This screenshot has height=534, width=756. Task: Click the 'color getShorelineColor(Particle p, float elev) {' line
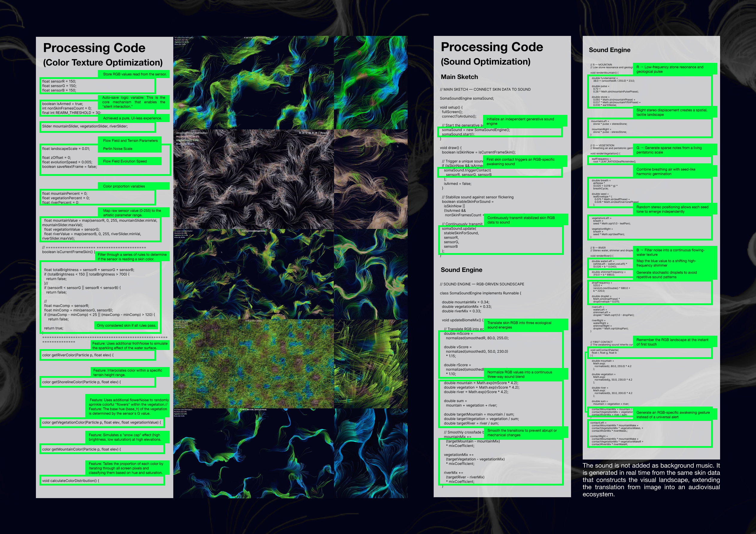pos(81,382)
